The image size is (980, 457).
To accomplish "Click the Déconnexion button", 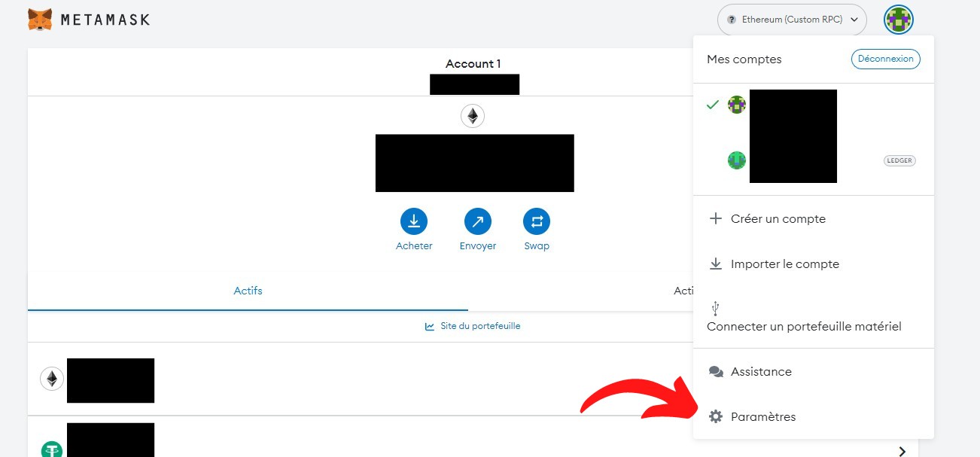I will (885, 59).
